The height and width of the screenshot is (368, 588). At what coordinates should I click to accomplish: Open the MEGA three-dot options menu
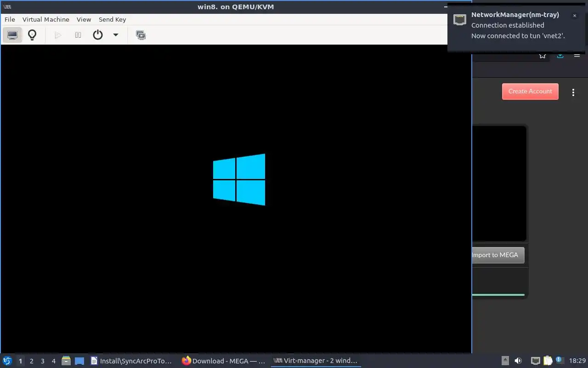coord(573,92)
